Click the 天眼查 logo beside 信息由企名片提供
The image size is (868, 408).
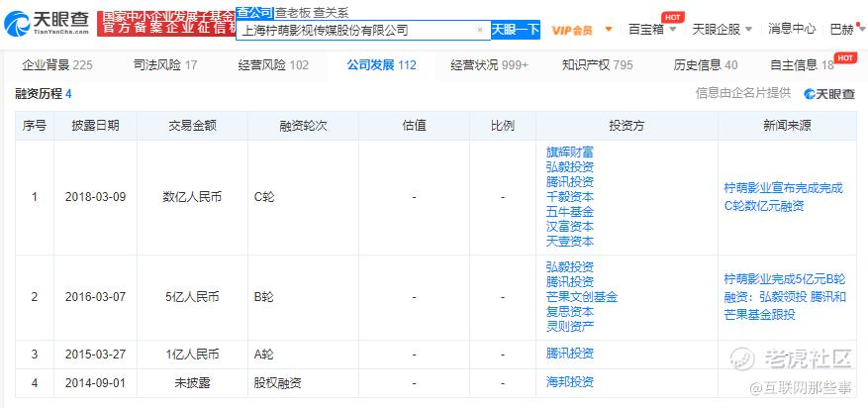click(829, 94)
